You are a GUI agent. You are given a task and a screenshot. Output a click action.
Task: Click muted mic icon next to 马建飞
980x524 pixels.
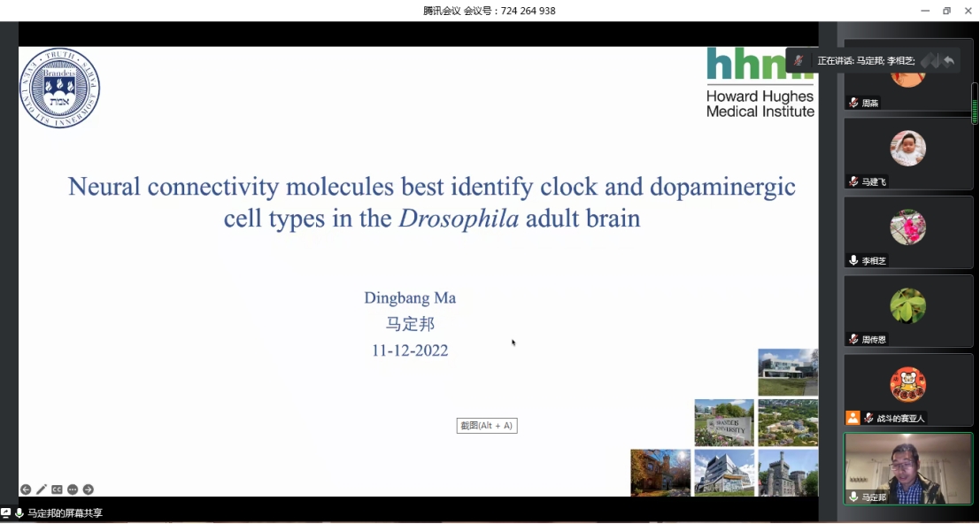853,181
